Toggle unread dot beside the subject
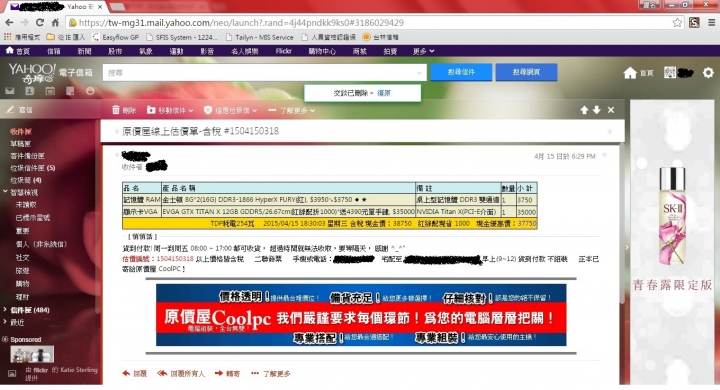 point(117,131)
